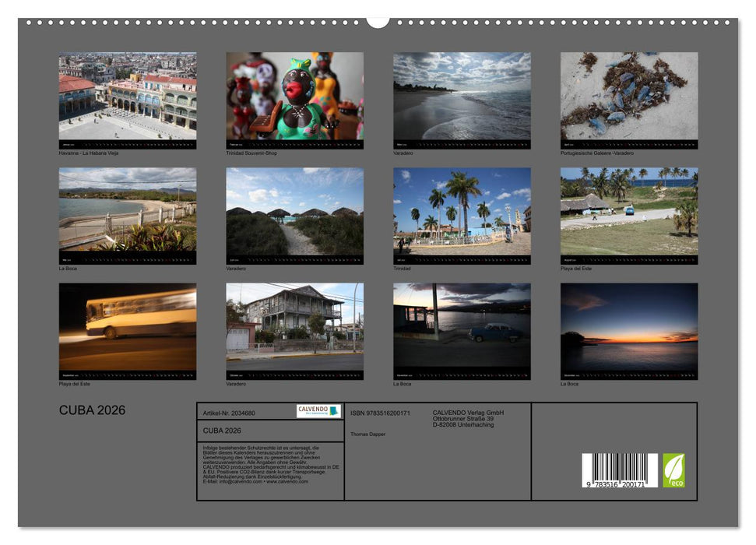756x545 pixels.
Task: Click the www.calvendo.com link
Action: pyautogui.click(x=289, y=482)
